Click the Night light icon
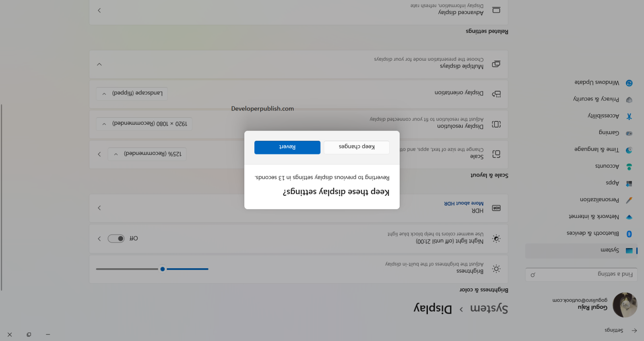Screen dimensions: 644x341 point(496,238)
